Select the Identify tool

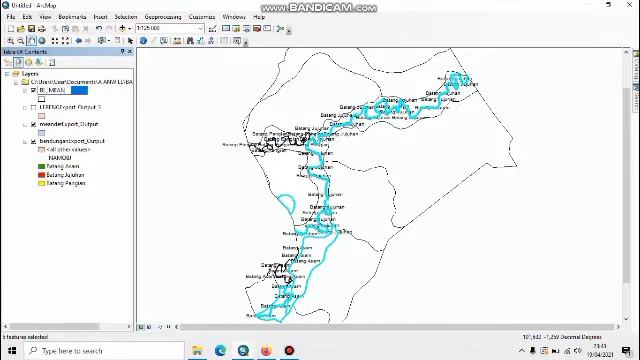[x=143, y=41]
